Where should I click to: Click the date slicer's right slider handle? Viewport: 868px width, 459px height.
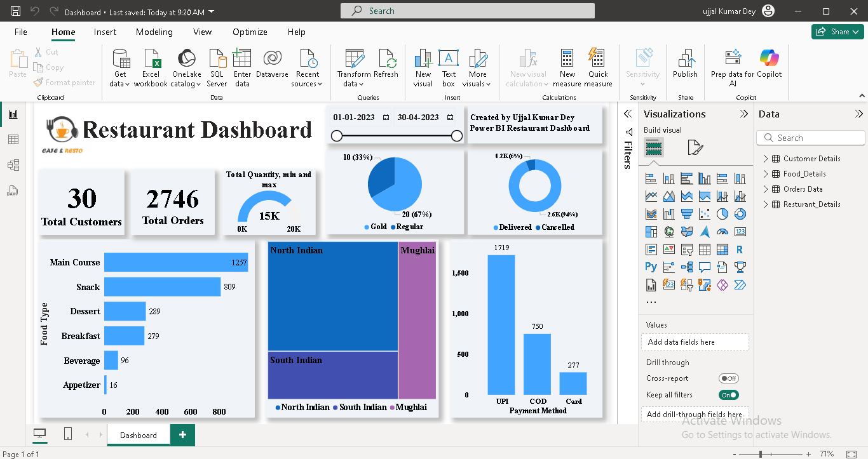456,136
